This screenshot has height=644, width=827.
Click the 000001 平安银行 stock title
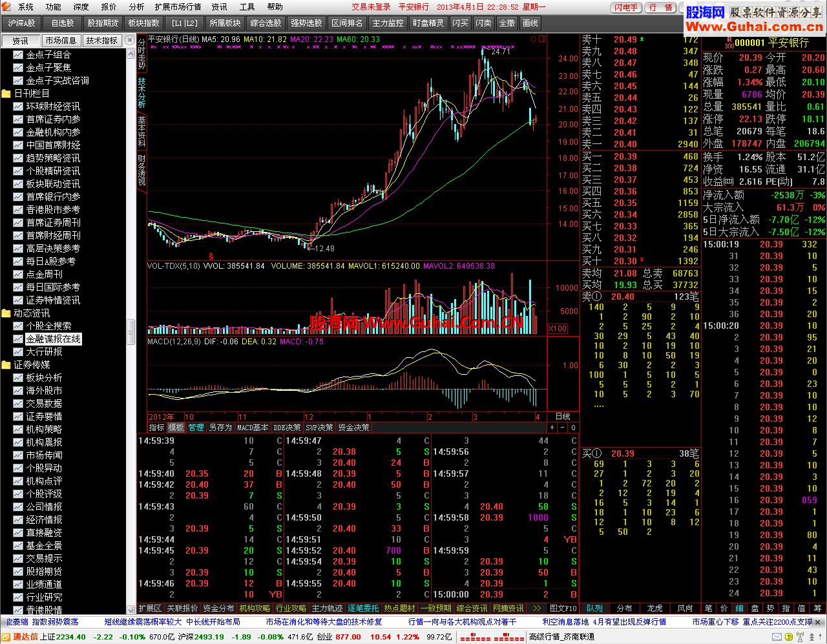point(772,43)
